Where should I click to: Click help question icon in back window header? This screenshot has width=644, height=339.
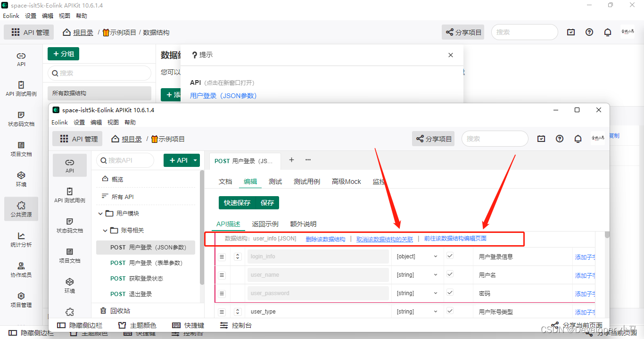click(x=589, y=32)
